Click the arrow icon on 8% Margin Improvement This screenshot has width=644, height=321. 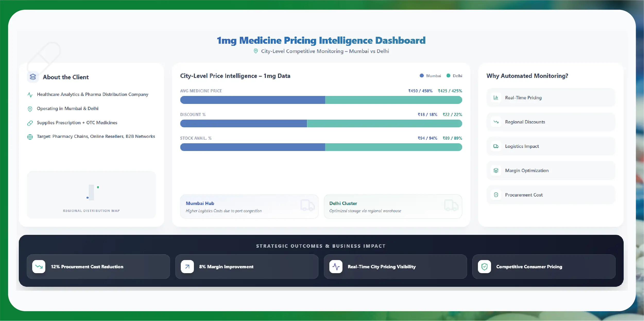[x=187, y=267]
